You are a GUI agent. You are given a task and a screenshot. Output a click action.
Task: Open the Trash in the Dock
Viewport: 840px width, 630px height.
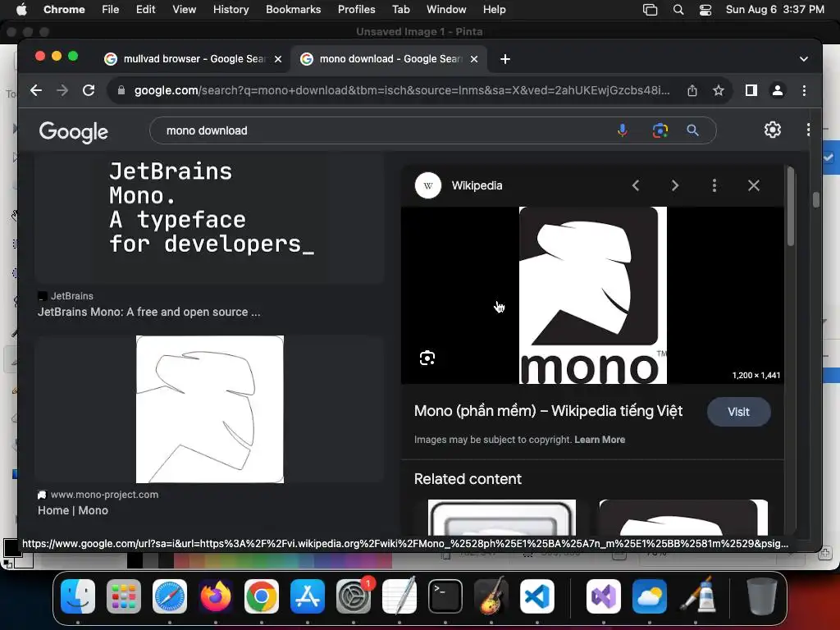(761, 596)
